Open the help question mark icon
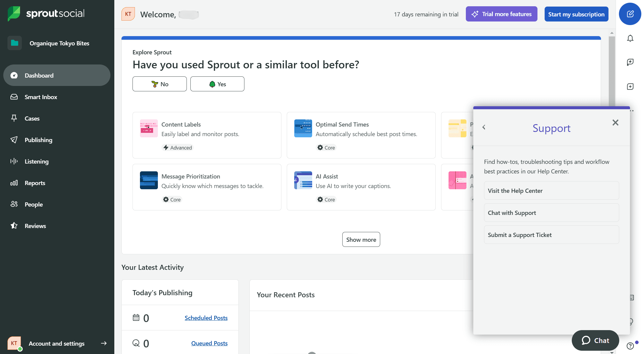 point(630,346)
